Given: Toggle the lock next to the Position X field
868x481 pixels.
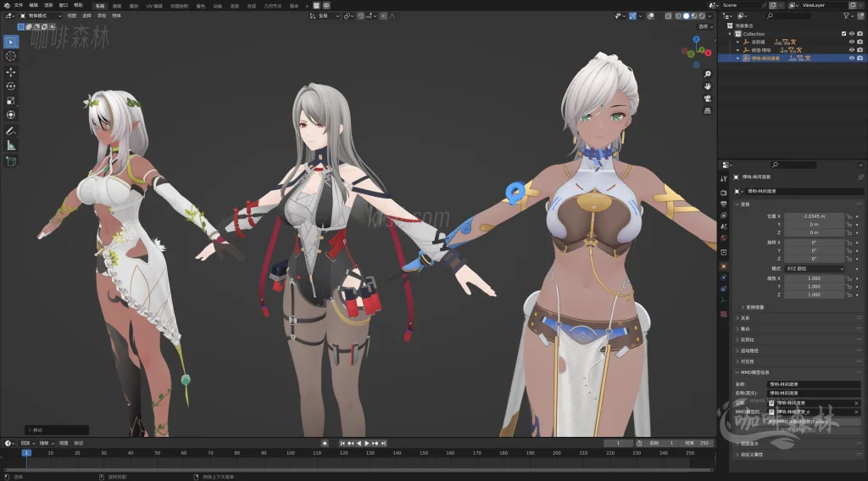Looking at the screenshot, I should [849, 216].
